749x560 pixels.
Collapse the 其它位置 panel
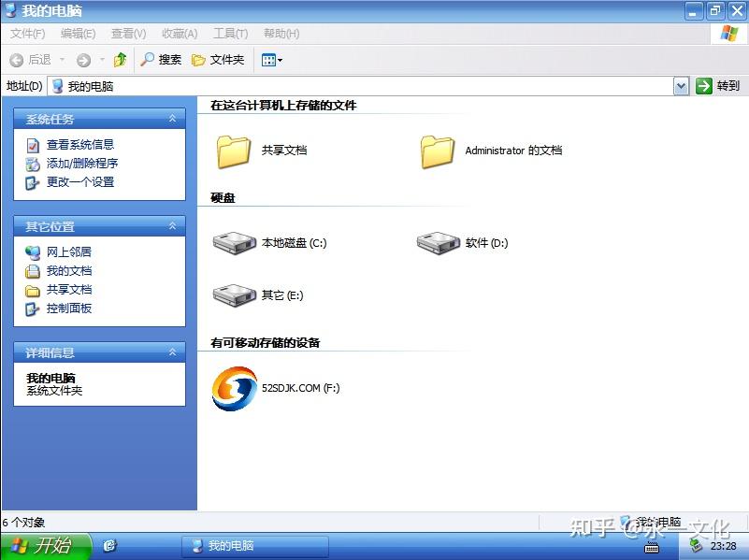tap(172, 226)
